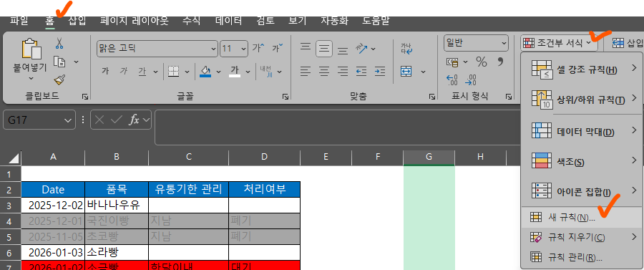Increase indent
This screenshot has height=270, width=644.
point(380,72)
